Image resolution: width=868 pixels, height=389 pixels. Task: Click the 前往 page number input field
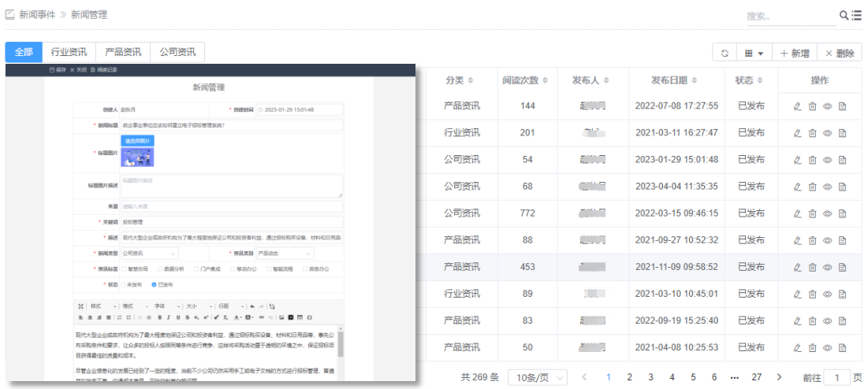pos(836,377)
